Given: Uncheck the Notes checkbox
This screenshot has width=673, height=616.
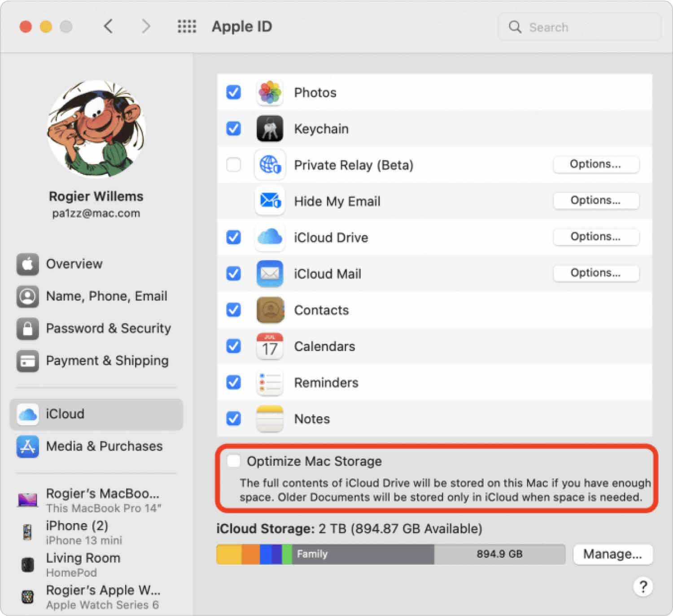Looking at the screenshot, I should [x=233, y=419].
